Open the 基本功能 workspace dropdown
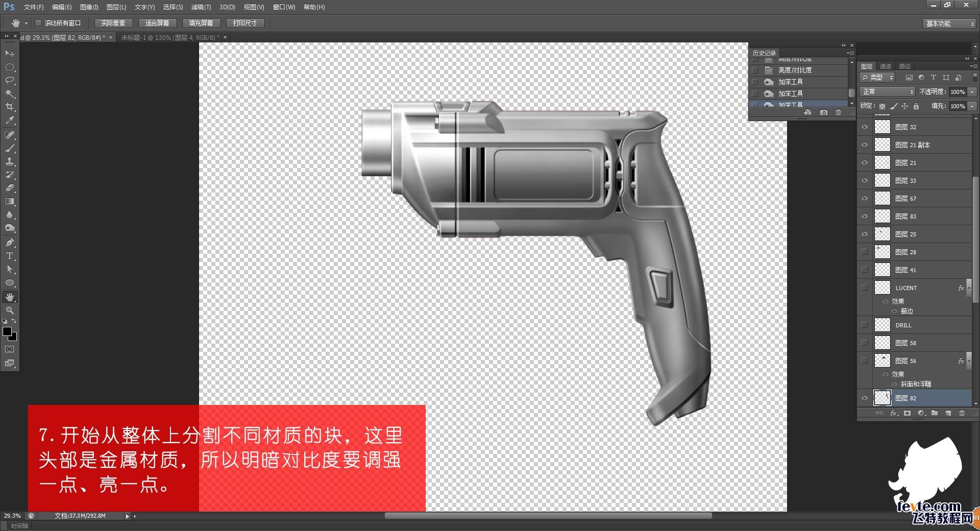980x531 pixels. [949, 23]
